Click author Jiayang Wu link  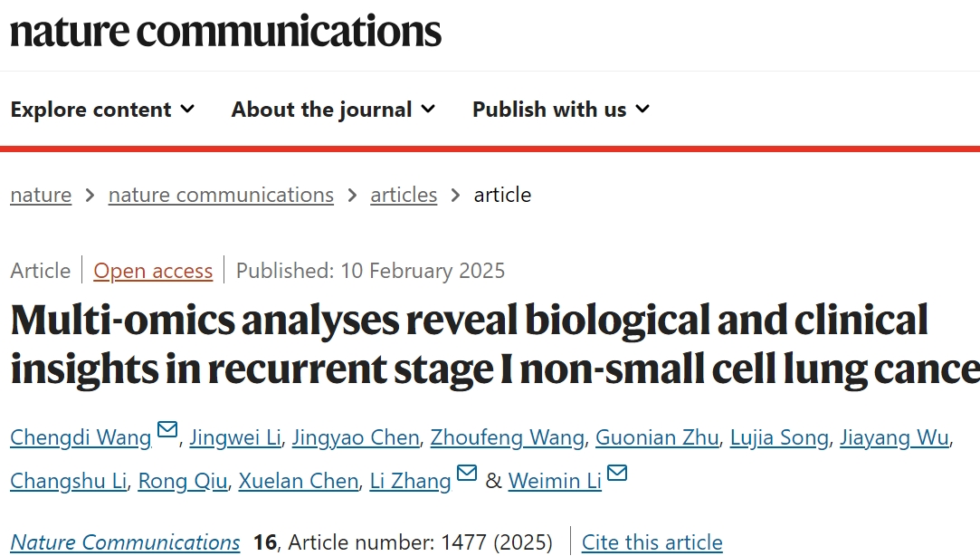point(894,437)
